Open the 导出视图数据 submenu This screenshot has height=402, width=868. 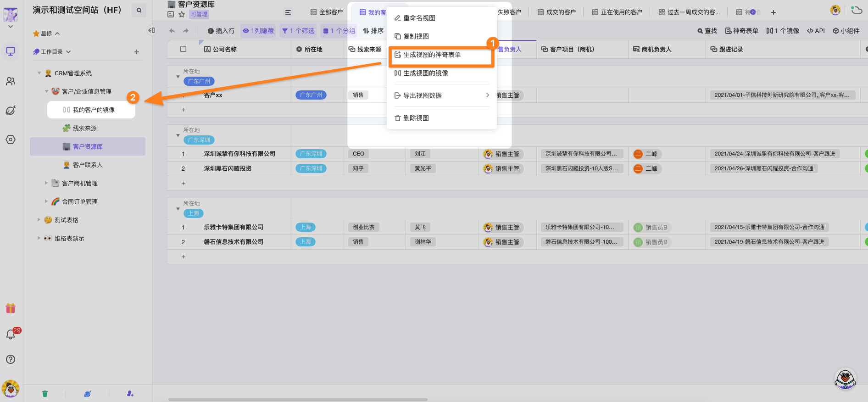click(441, 95)
